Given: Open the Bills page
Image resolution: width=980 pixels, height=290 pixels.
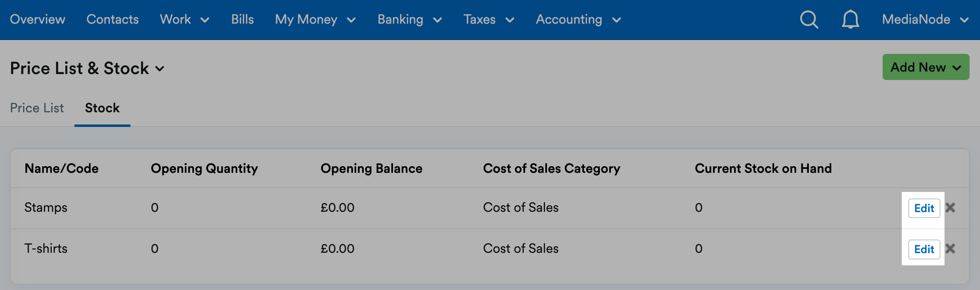Looking at the screenshot, I should [242, 19].
